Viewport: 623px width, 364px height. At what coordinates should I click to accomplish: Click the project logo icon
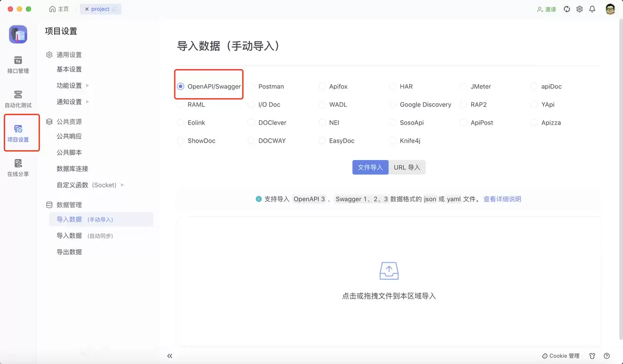pos(18,34)
